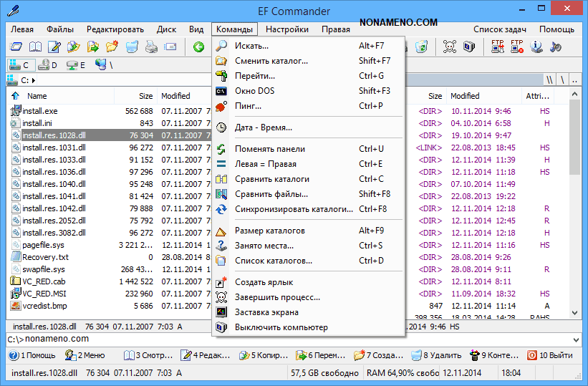Click the command line input field
Screen dimensions: 588x386
pyautogui.click(x=286, y=339)
